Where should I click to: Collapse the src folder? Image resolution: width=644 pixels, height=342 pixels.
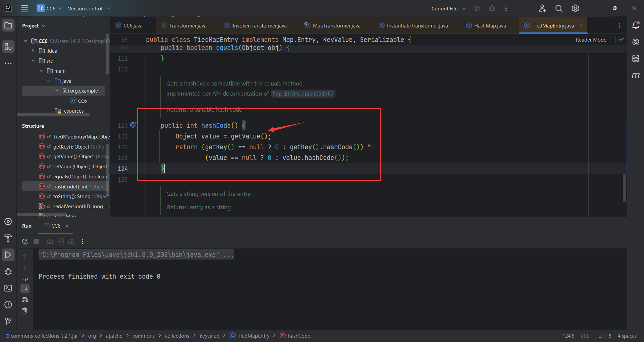pos(33,61)
